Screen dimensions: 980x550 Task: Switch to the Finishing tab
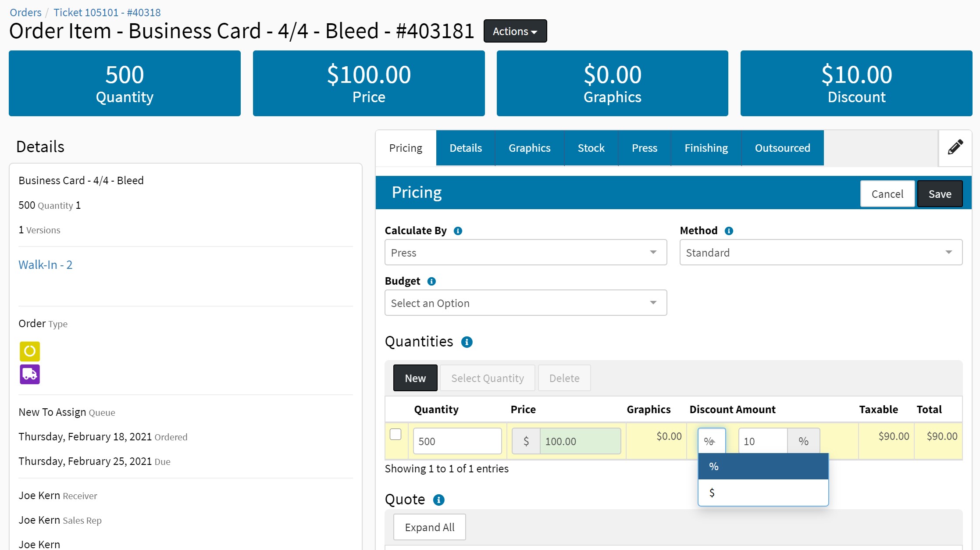tap(706, 148)
